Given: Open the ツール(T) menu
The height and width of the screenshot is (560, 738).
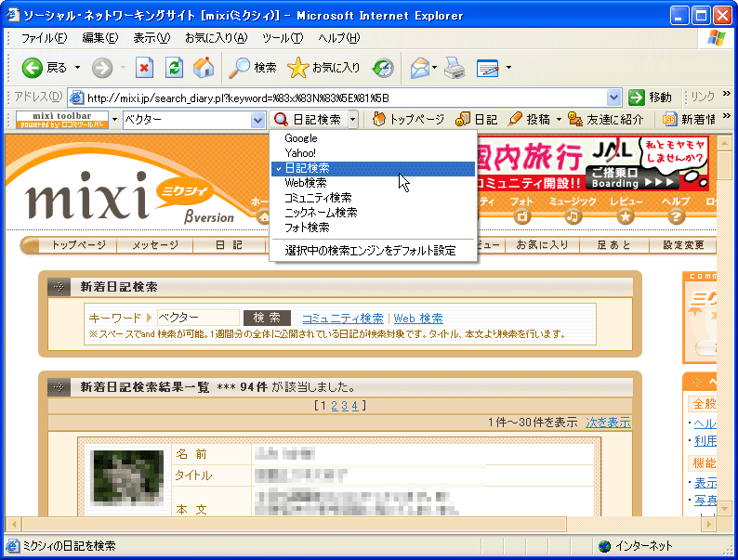Looking at the screenshot, I should (283, 38).
